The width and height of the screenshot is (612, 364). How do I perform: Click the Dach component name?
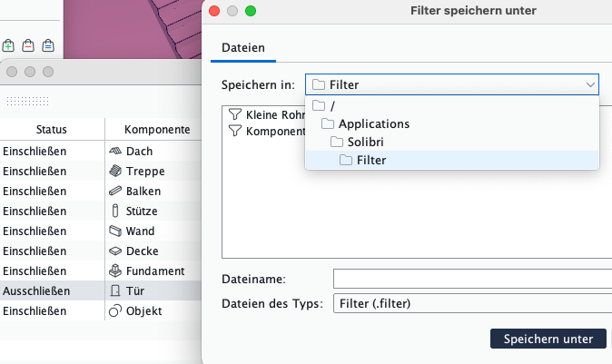(x=139, y=151)
